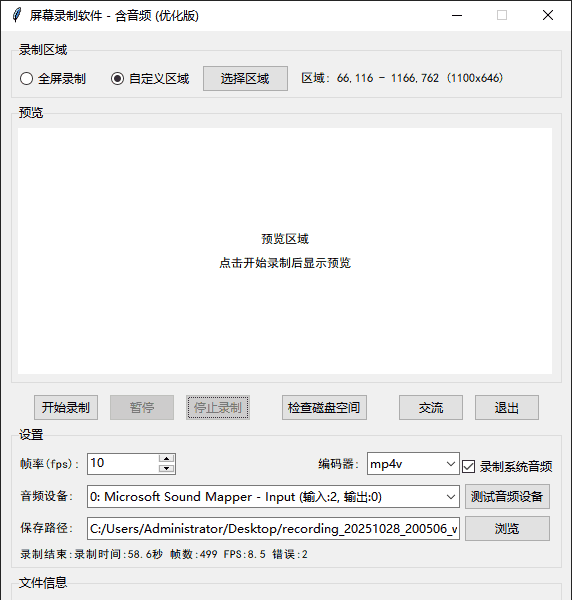Click the 选择区域 button
Viewport: 572px width, 600px height.
(x=245, y=78)
